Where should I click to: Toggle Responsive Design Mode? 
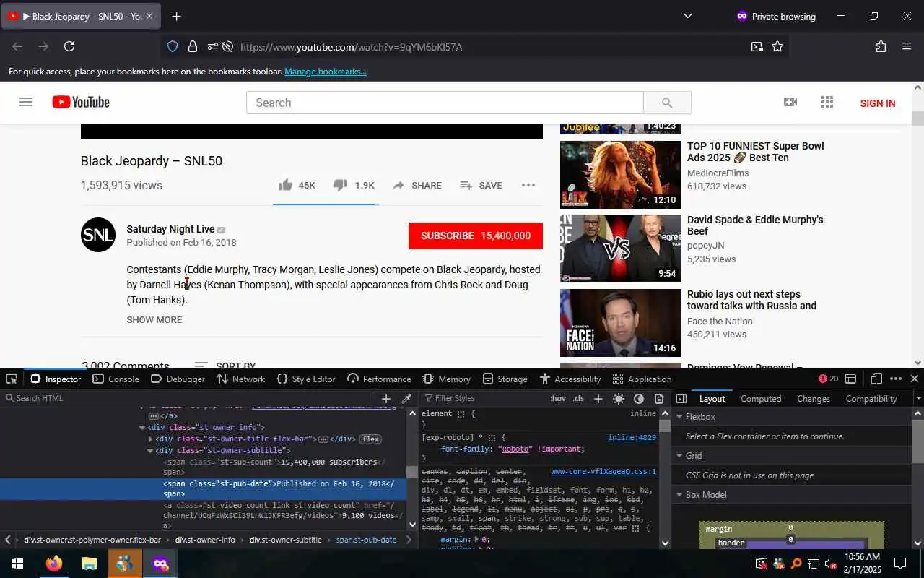pos(876,379)
